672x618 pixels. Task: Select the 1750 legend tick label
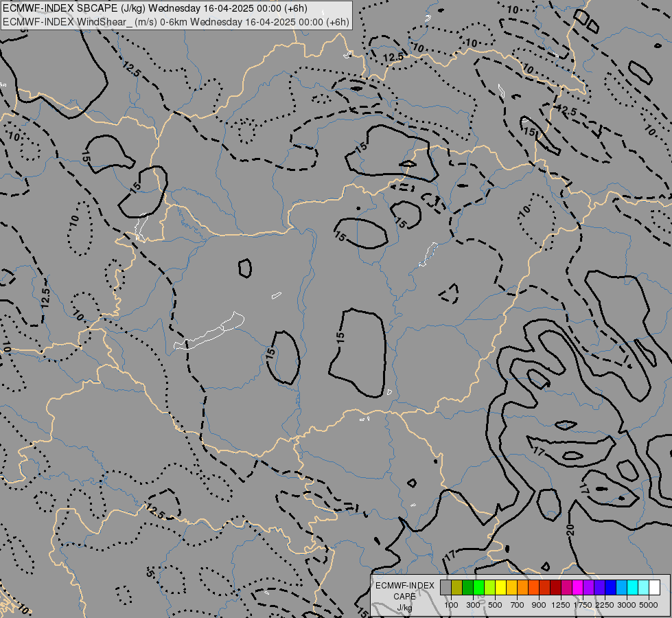pyautogui.click(x=583, y=605)
